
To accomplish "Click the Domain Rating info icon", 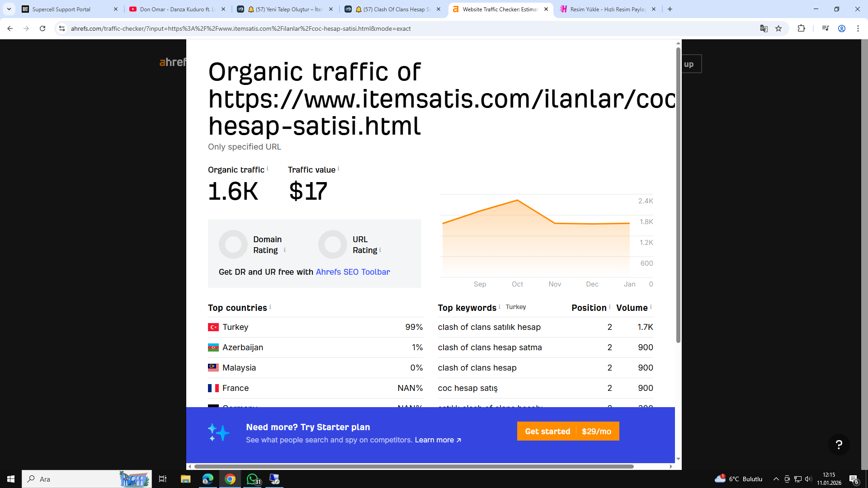I will pyautogui.click(x=285, y=249).
